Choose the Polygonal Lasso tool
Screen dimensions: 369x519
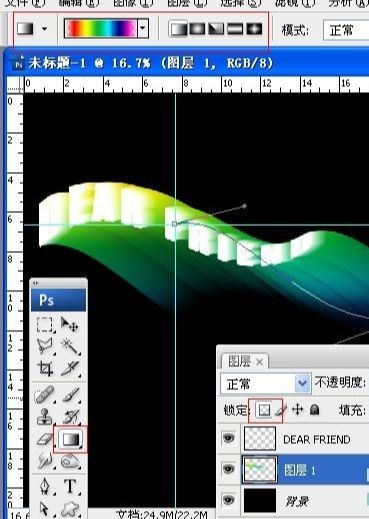click(45, 346)
